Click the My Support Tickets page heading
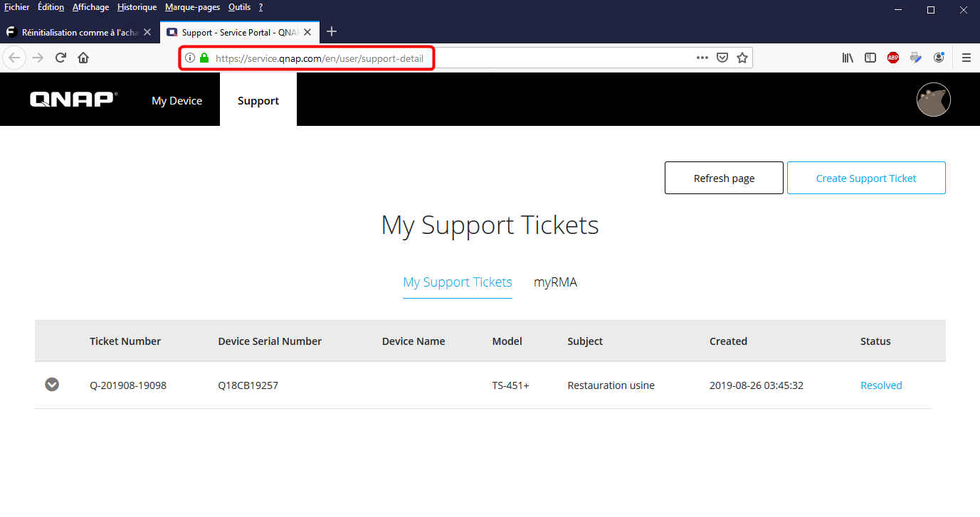 [x=490, y=225]
